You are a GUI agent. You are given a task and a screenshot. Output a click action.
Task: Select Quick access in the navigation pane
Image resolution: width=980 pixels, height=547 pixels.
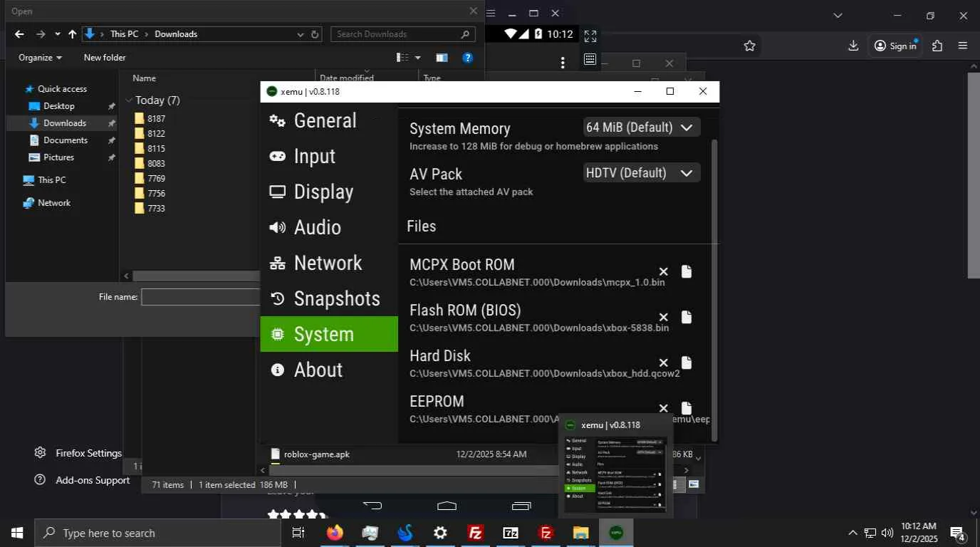(x=62, y=89)
